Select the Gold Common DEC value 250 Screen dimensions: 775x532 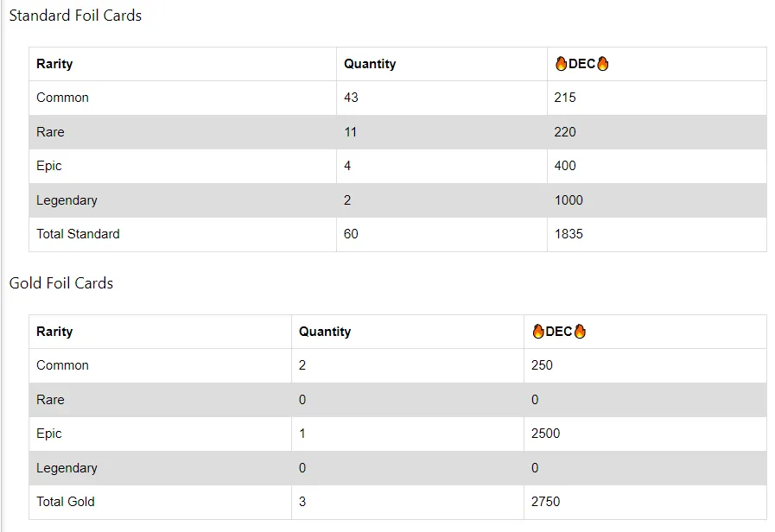(542, 365)
